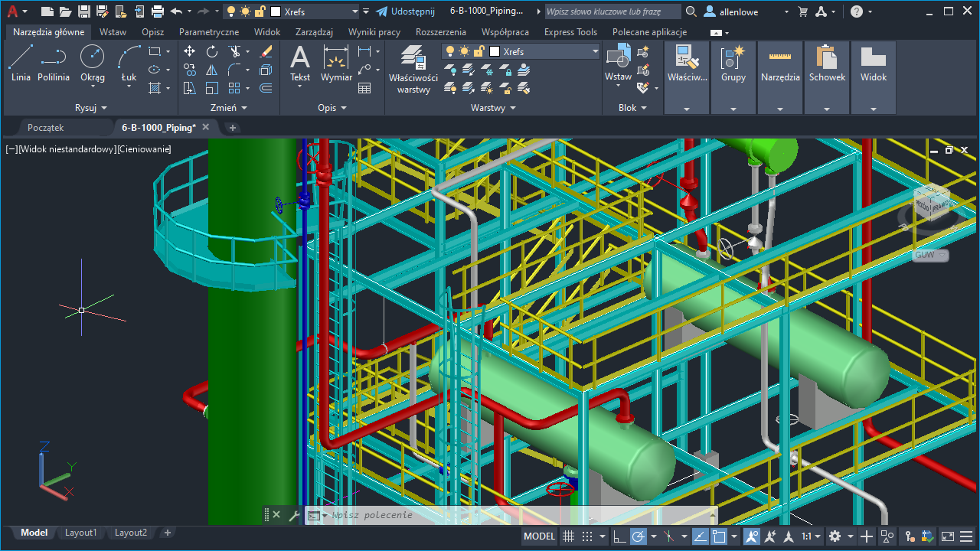The height and width of the screenshot is (551, 980).
Task: Expand the Warstwy panel
Action: click(493, 108)
